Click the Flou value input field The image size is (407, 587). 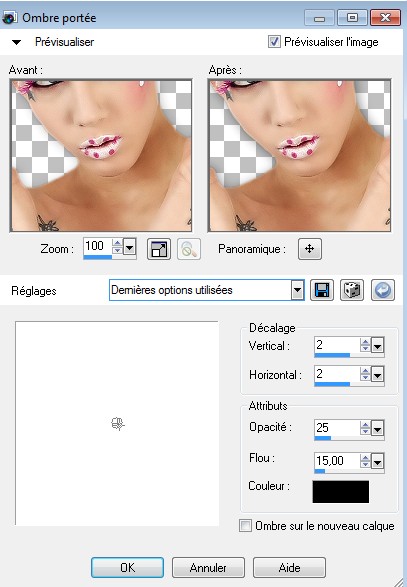[337, 460]
